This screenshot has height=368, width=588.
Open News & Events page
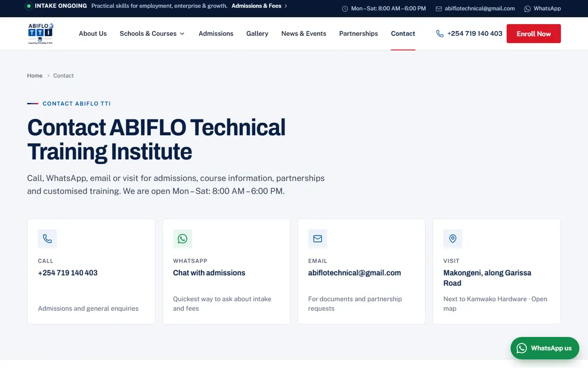pyautogui.click(x=304, y=34)
